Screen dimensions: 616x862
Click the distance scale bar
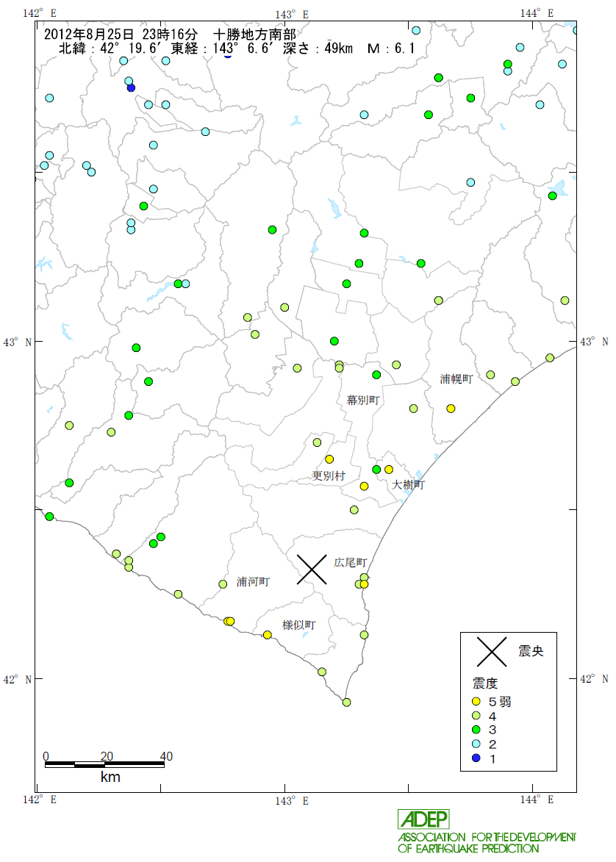pos(104,764)
